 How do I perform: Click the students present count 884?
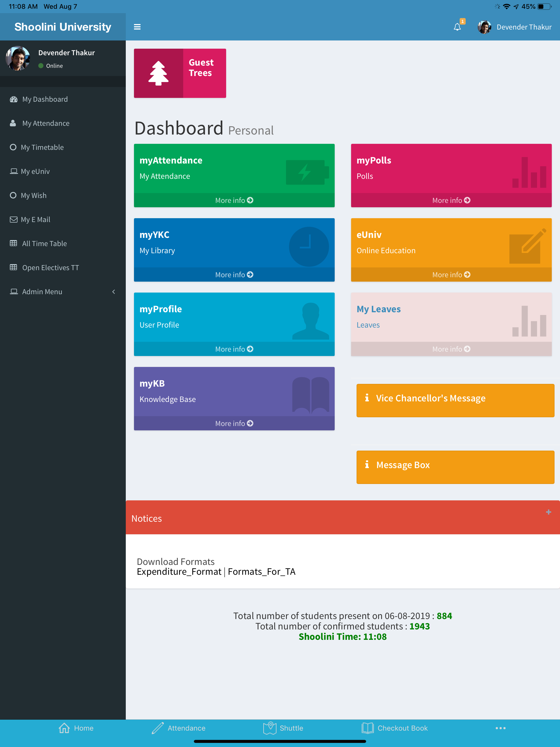[x=444, y=616]
